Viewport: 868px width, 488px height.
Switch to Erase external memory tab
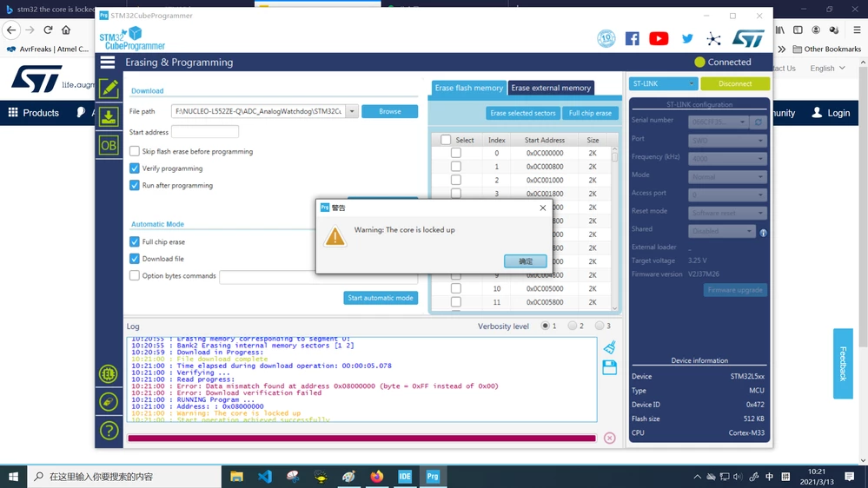(x=551, y=88)
